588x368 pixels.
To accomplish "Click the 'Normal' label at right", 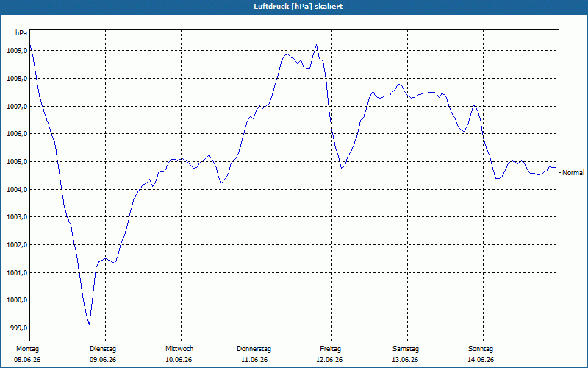I will 573,173.
